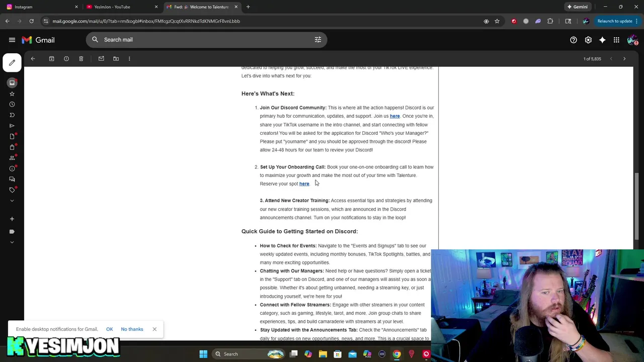This screenshot has height=362, width=644.
Task: Select the Fwd Welcome to Talenture tab
Action: [201, 7]
